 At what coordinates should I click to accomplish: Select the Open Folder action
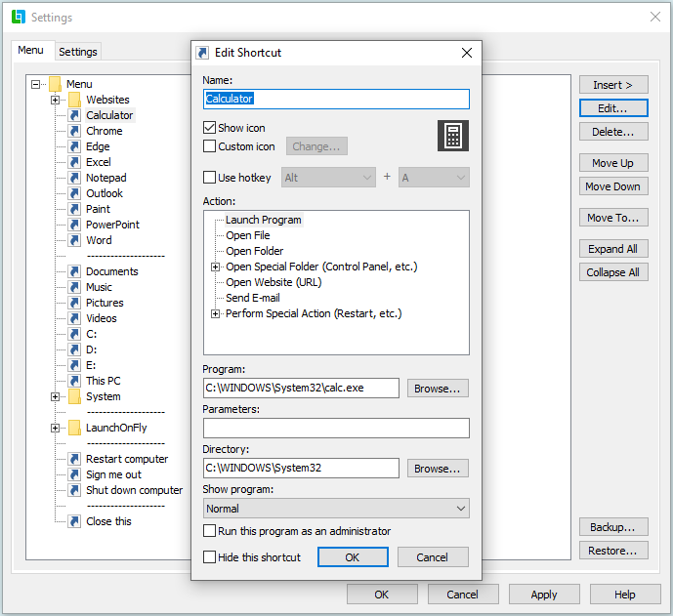coord(255,251)
